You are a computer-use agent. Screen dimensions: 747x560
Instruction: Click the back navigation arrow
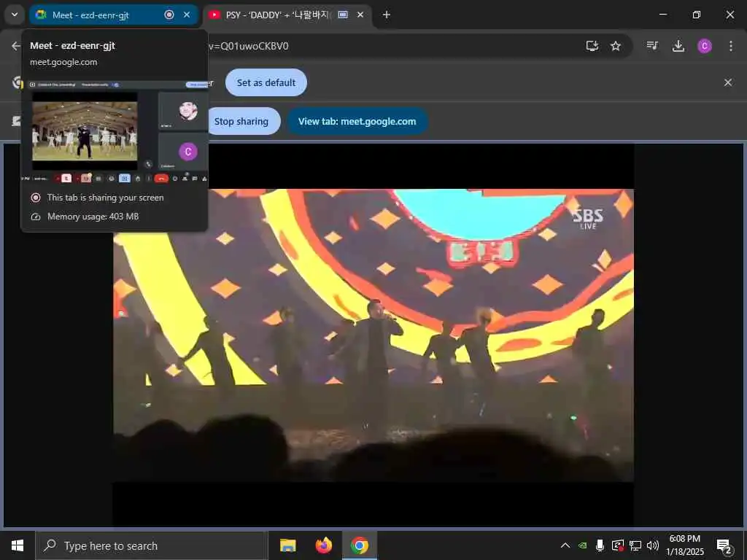pos(16,46)
